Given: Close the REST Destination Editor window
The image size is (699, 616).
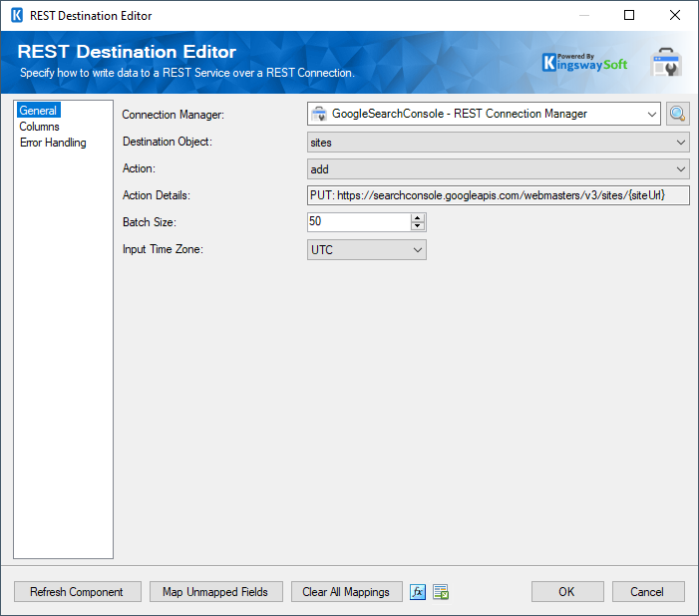Looking at the screenshot, I should (x=675, y=16).
